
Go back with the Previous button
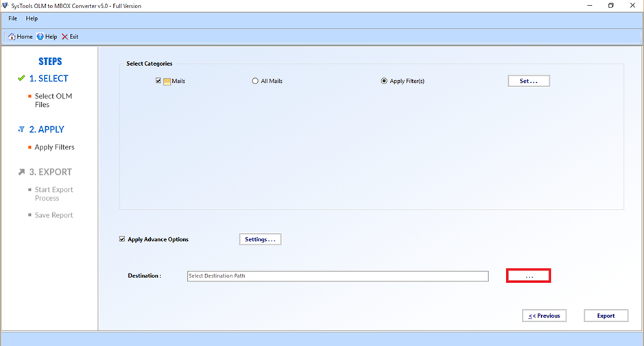544,316
